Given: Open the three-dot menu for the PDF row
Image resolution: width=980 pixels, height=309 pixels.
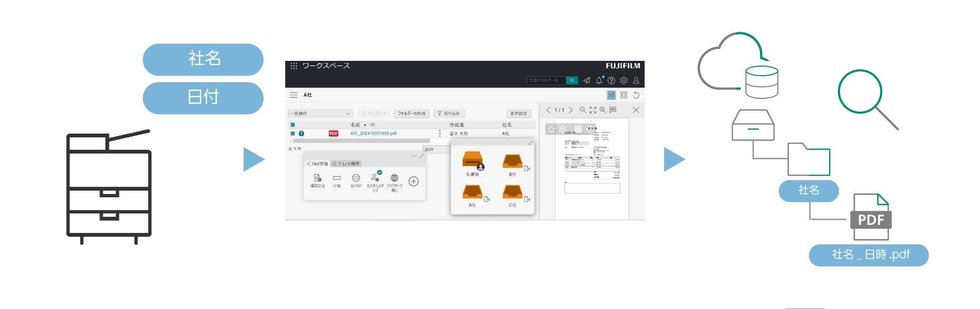Looking at the screenshot, I should pos(440,134).
